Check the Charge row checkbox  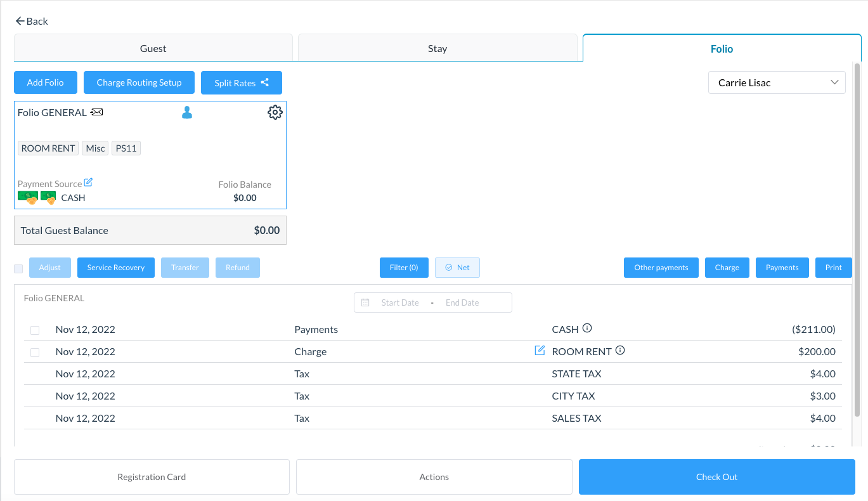[x=35, y=353]
